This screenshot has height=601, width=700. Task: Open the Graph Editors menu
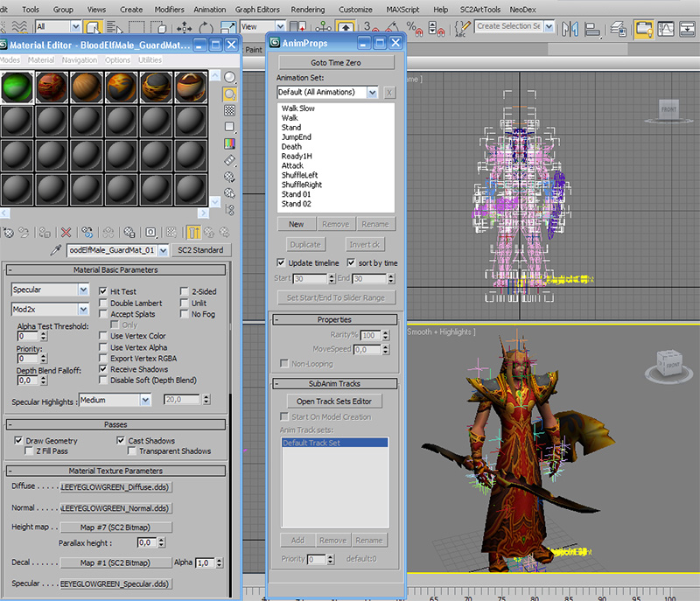[257, 10]
